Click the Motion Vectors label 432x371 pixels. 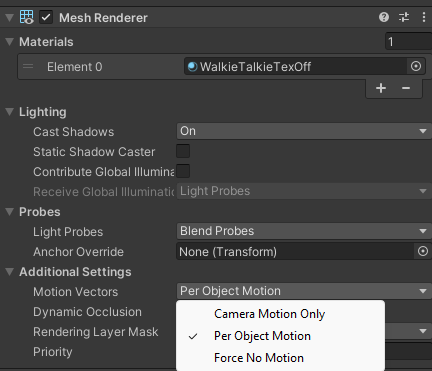[75, 292]
